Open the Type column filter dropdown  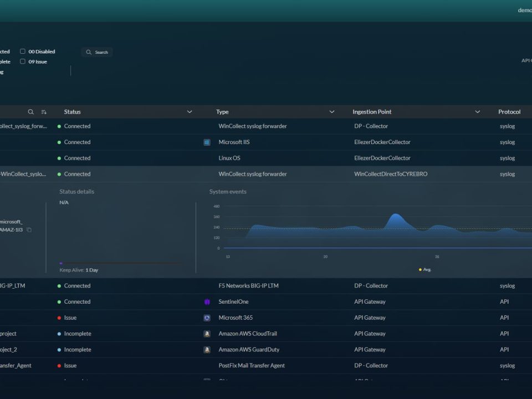coord(332,112)
